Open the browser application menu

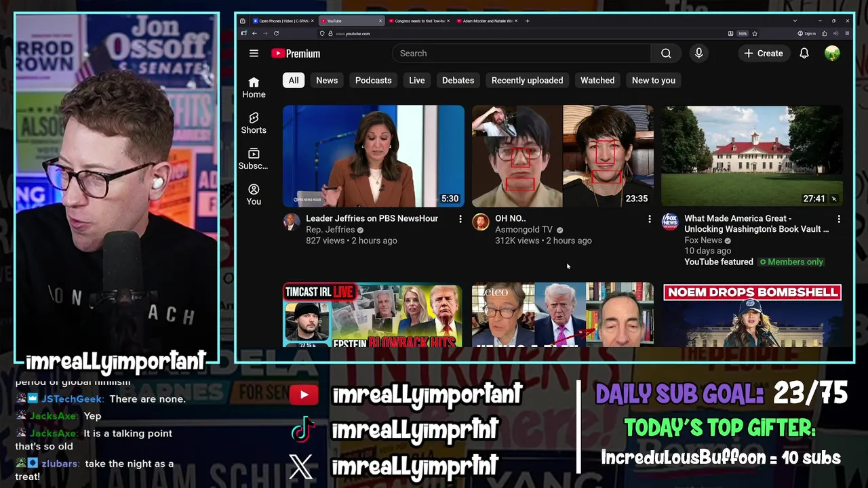point(848,33)
